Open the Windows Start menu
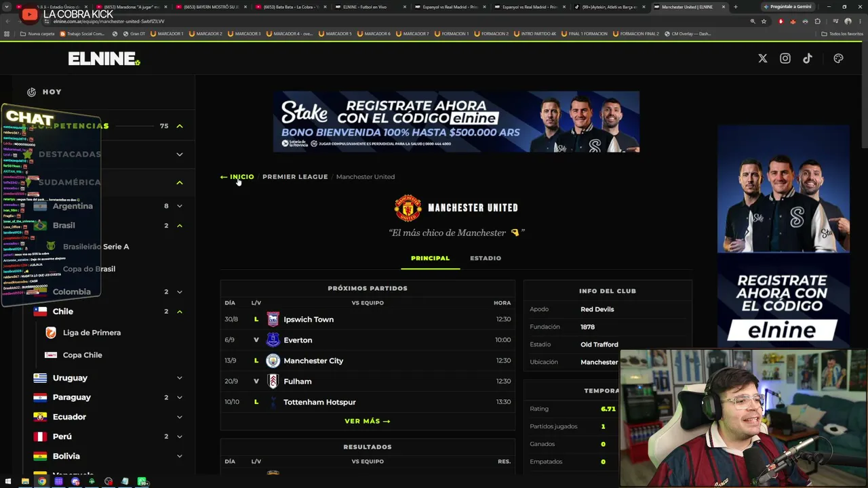The height and width of the screenshot is (488, 868). point(8,482)
